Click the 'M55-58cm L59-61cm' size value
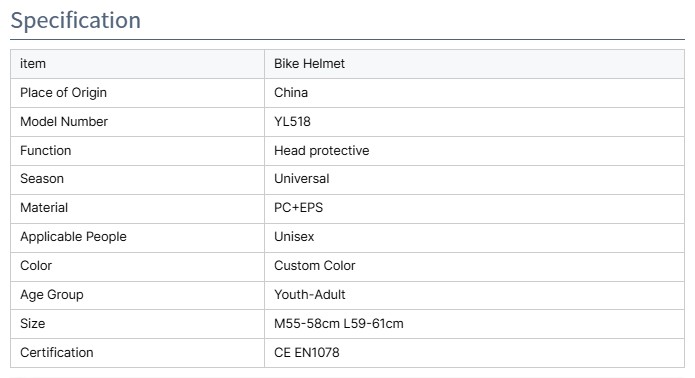This screenshot has width=695, height=378. click(339, 323)
